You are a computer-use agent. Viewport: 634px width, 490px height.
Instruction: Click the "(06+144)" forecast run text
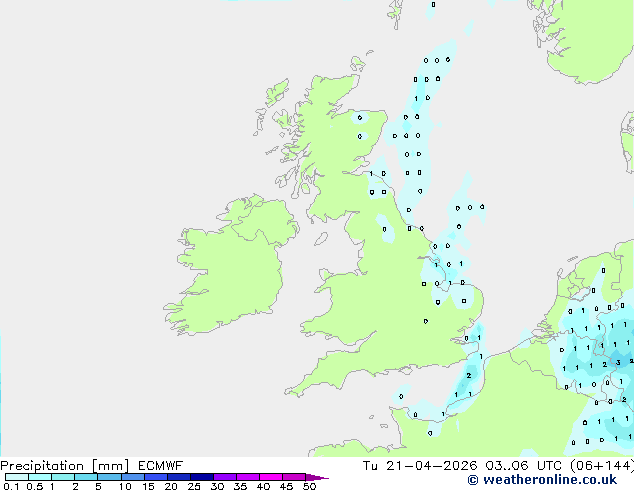[x=602, y=466]
